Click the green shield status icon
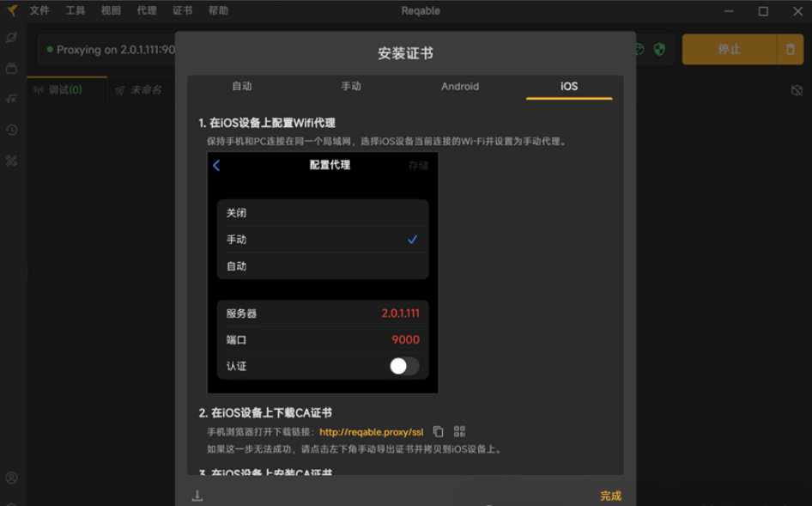Screen dimensions: 812x506 pyautogui.click(x=657, y=49)
